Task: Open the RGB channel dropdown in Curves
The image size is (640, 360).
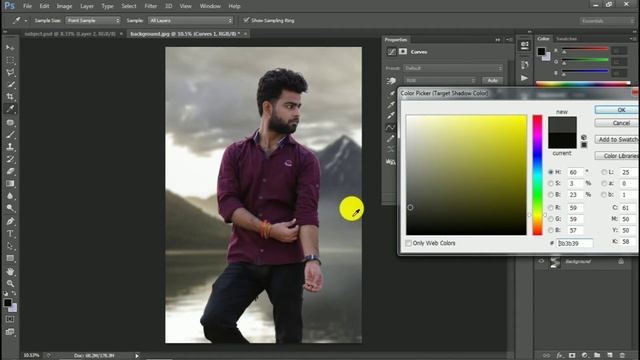Action: 440,80
